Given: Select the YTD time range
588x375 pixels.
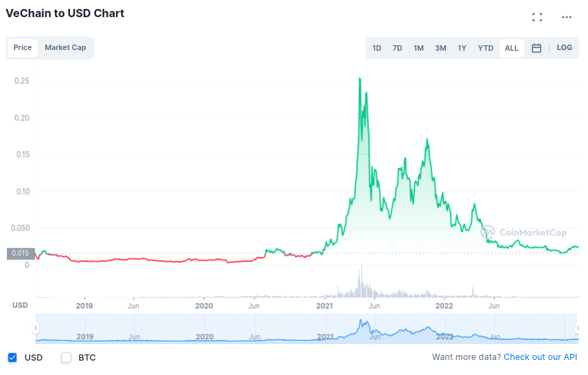Looking at the screenshot, I should tap(485, 48).
